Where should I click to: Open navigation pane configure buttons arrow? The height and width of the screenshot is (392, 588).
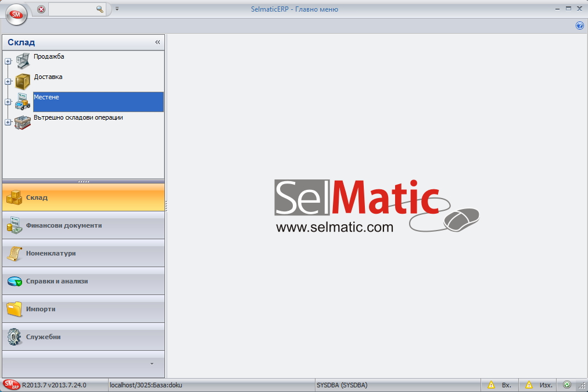(x=152, y=364)
